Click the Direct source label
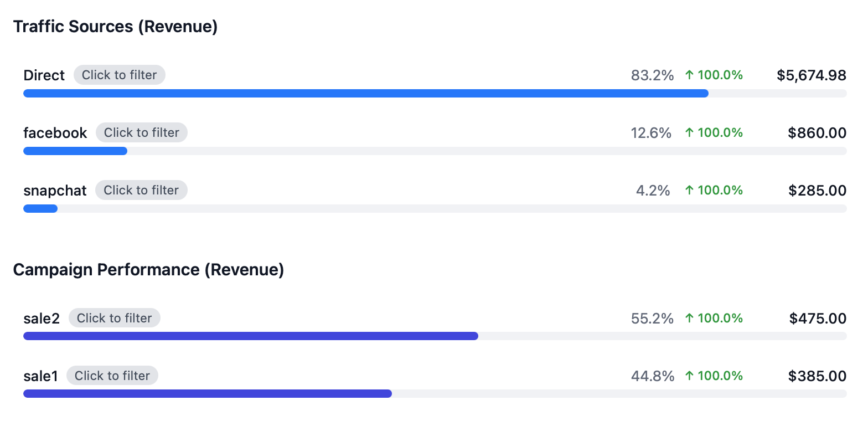Image resolution: width=868 pixels, height=431 pixels. tap(44, 75)
